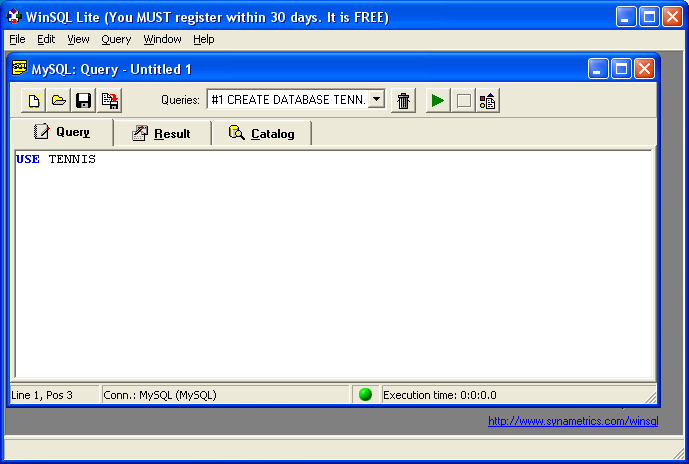
Task: Delete query history with trash icon
Action: coord(403,101)
